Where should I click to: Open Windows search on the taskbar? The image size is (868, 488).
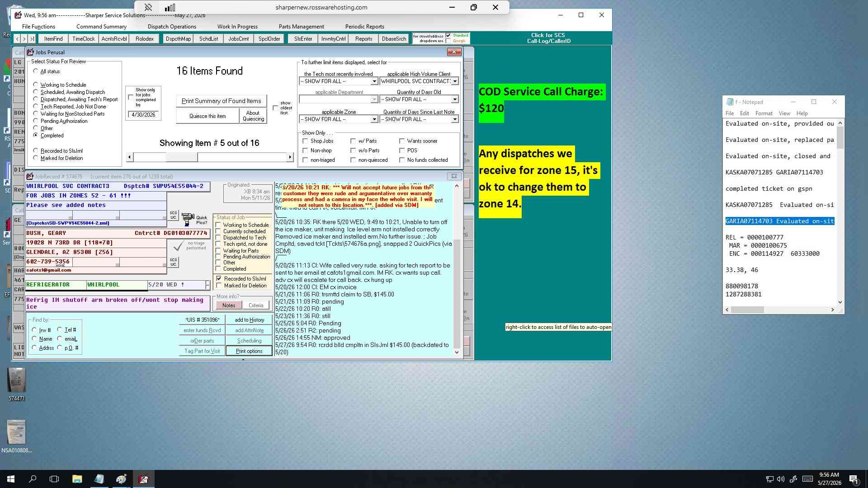[33, 479]
